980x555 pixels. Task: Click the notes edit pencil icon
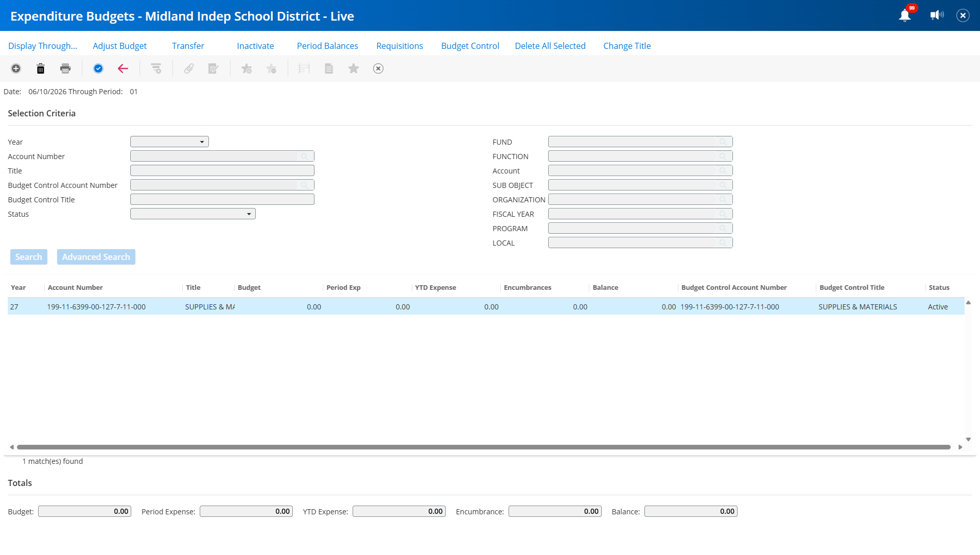click(x=214, y=68)
